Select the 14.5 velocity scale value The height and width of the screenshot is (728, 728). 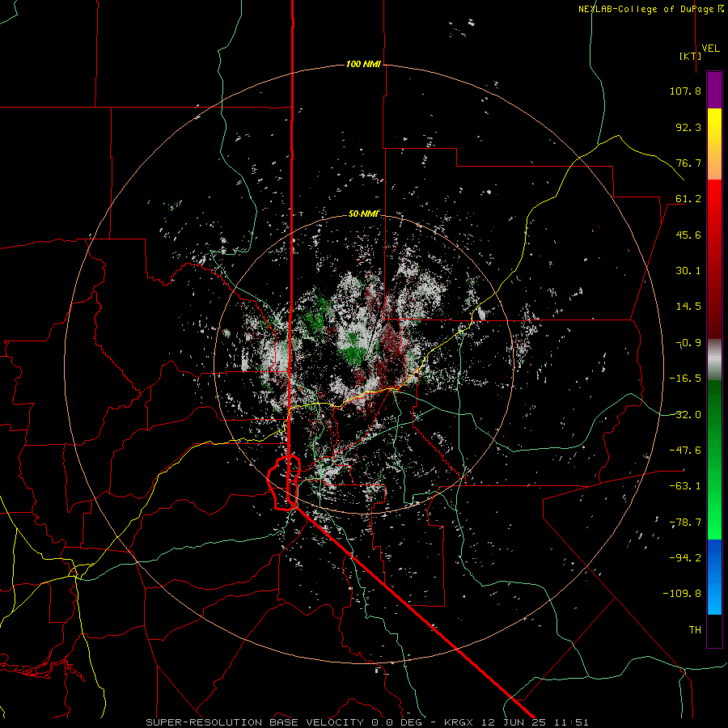688,307
